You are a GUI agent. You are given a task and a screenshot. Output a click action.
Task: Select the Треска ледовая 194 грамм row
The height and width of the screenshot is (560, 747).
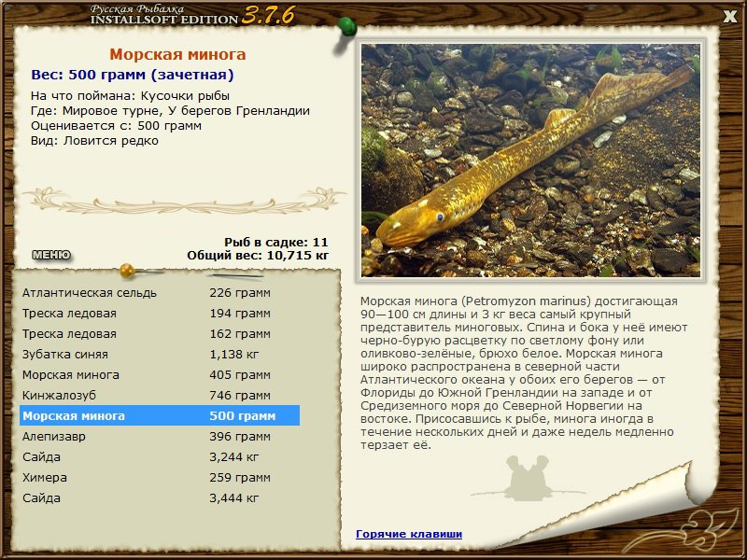160,314
